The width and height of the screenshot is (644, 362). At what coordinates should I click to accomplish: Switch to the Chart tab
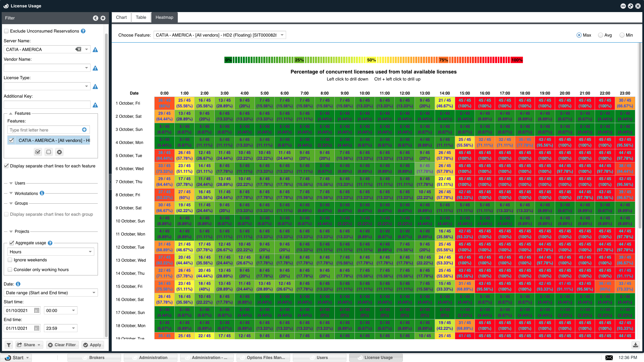(x=121, y=17)
